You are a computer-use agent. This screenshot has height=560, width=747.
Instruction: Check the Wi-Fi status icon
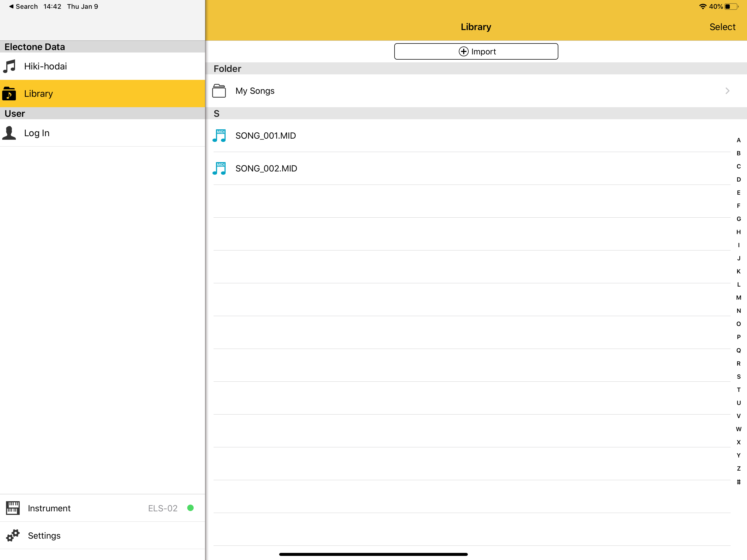click(703, 6)
